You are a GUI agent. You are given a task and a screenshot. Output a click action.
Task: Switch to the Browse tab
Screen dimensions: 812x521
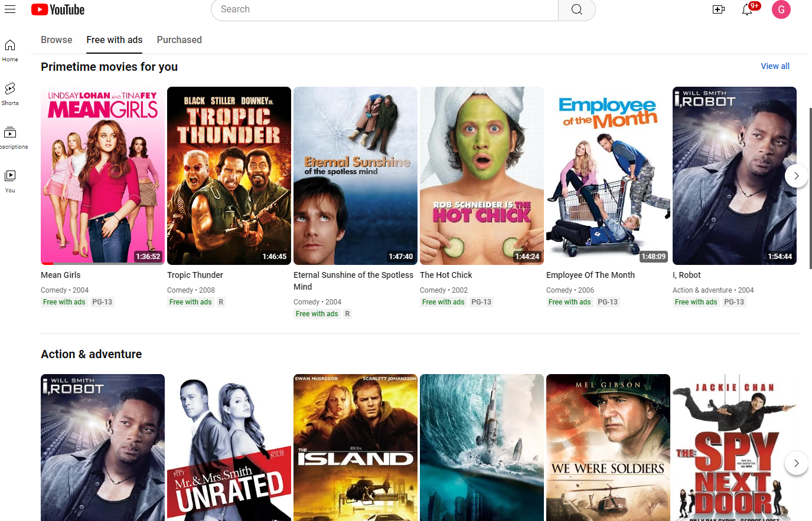57,40
